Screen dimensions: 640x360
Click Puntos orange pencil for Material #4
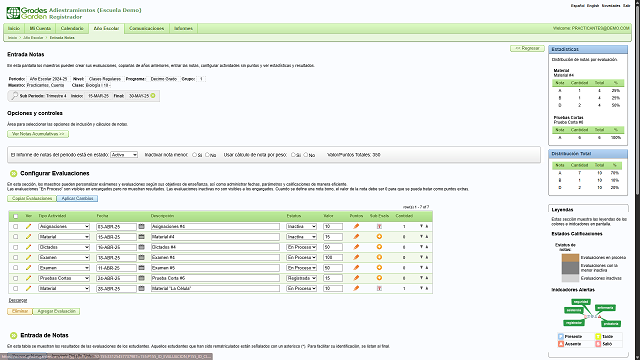click(356, 237)
